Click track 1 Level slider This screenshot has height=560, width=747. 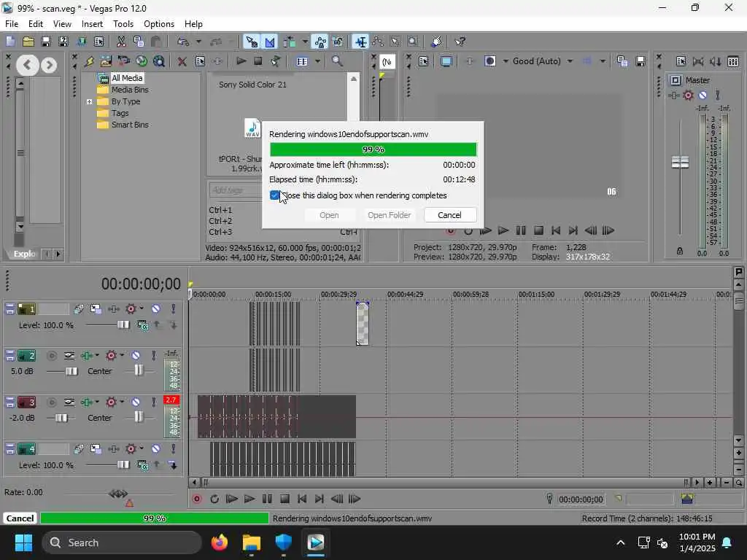point(123,324)
